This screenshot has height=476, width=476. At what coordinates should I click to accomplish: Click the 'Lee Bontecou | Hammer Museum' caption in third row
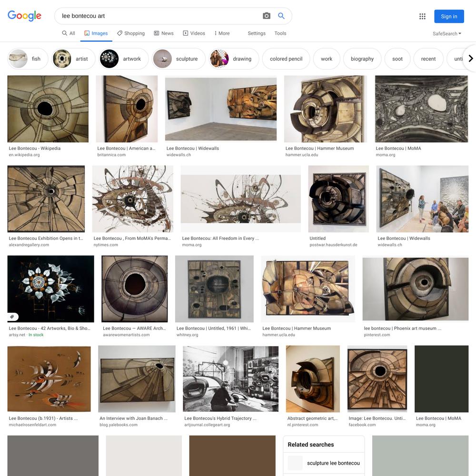tap(297, 328)
